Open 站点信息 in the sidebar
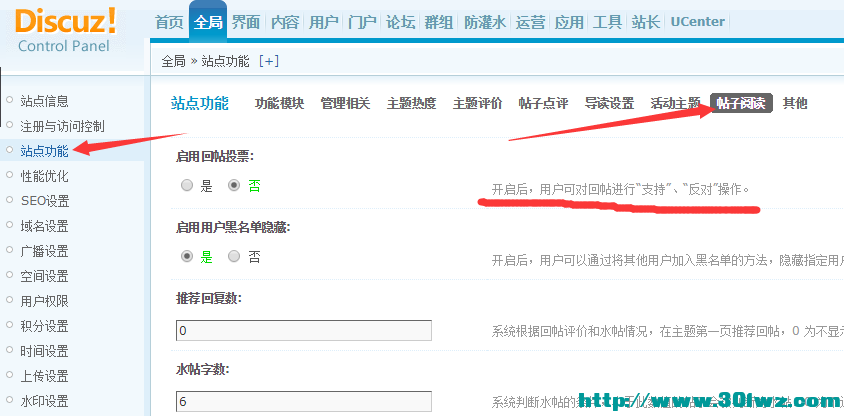844x416 pixels. coord(45,101)
